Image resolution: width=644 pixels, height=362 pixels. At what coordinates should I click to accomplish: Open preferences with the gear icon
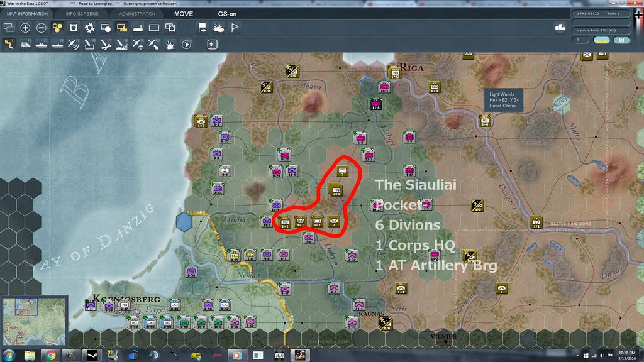(x=89, y=28)
